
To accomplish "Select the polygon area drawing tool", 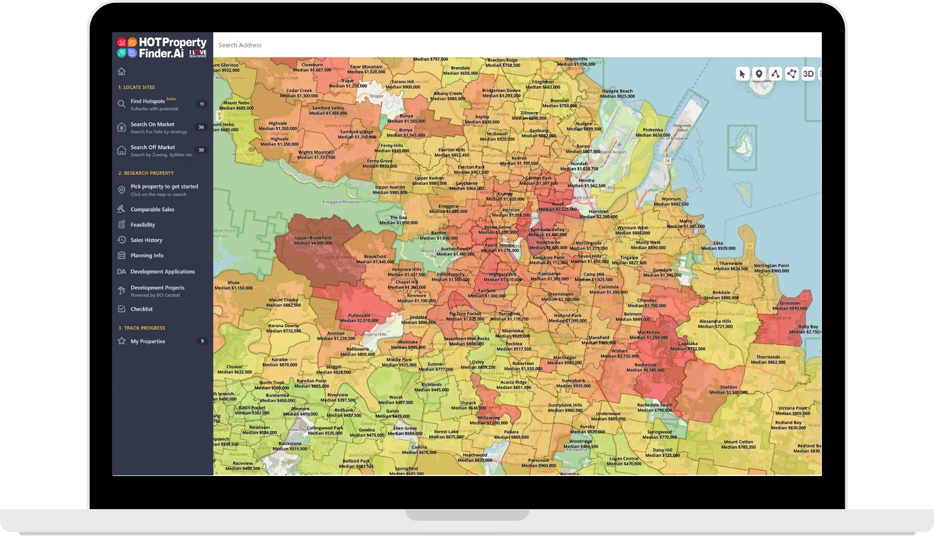I will pyautogui.click(x=792, y=74).
